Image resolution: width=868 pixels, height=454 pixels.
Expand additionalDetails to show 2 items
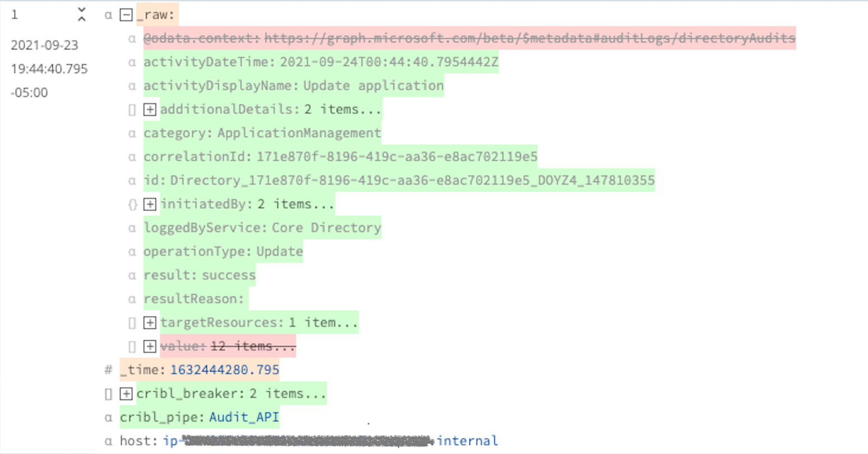tap(150, 109)
